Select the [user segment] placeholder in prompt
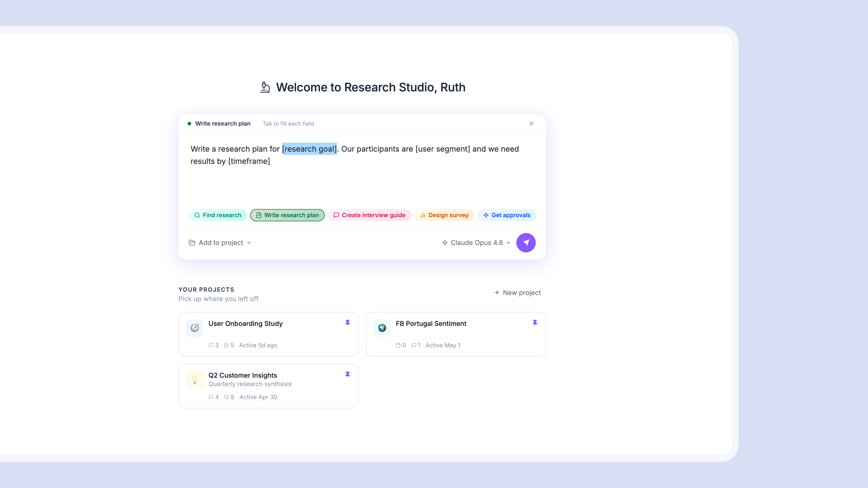The image size is (868, 488). 442,149
